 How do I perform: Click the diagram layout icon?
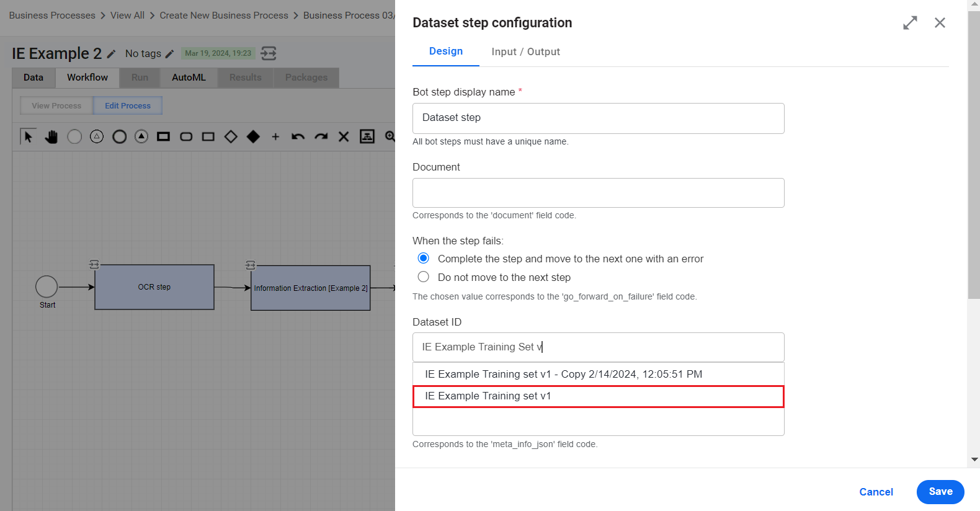pos(367,136)
